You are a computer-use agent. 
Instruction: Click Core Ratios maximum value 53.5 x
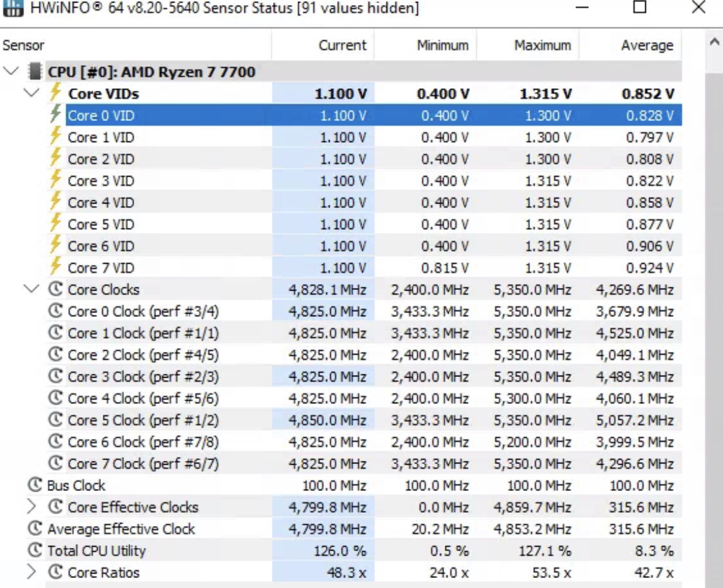tap(551, 572)
